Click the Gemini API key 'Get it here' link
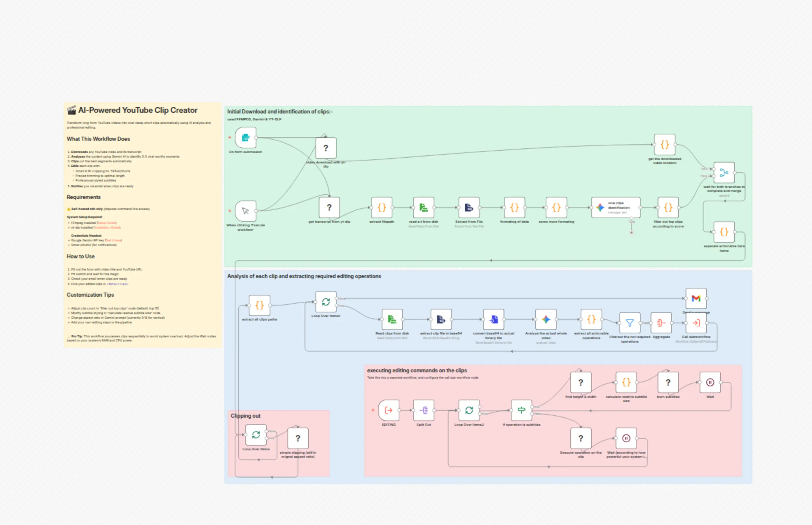The height and width of the screenshot is (525, 812). [x=113, y=240]
